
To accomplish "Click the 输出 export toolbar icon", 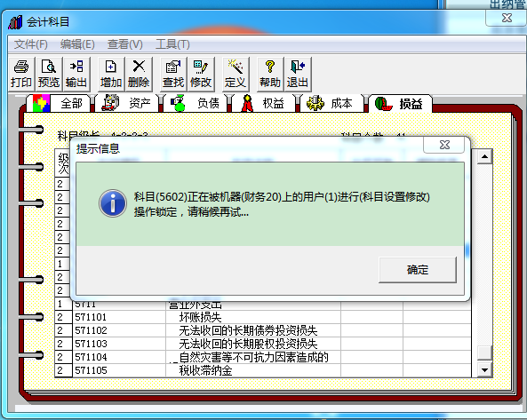I will pyautogui.click(x=76, y=74).
